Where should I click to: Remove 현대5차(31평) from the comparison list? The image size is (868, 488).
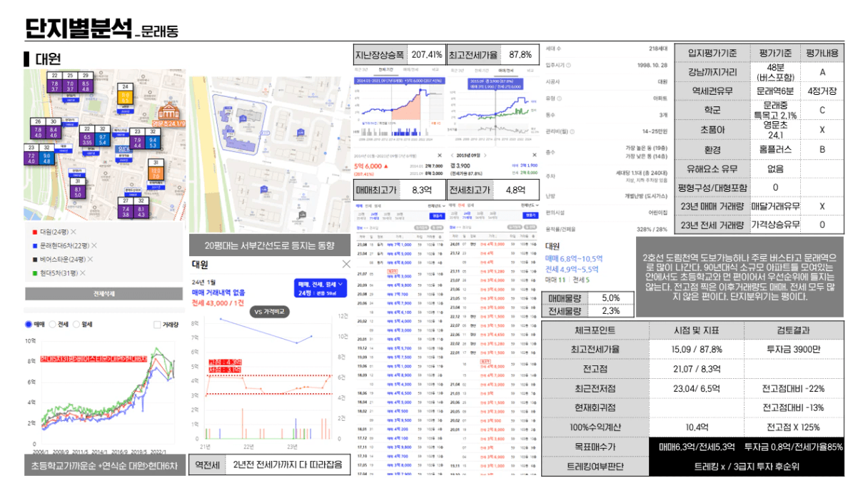click(x=84, y=273)
